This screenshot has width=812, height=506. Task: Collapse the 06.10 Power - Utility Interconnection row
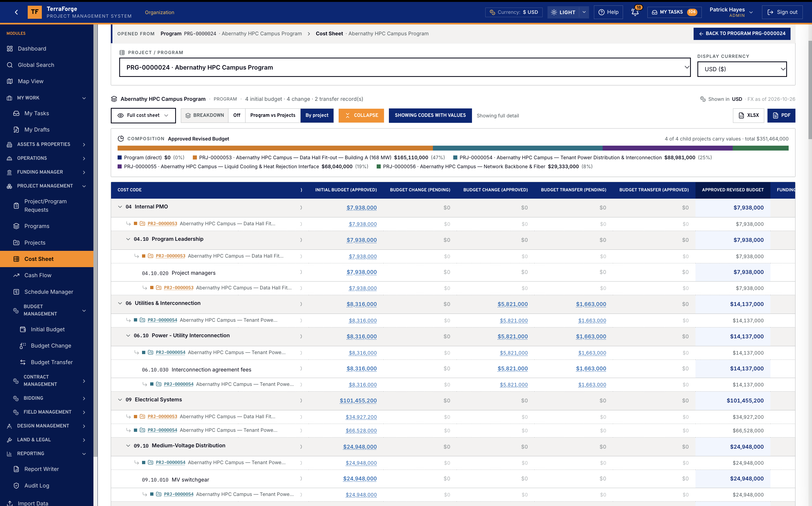128,336
